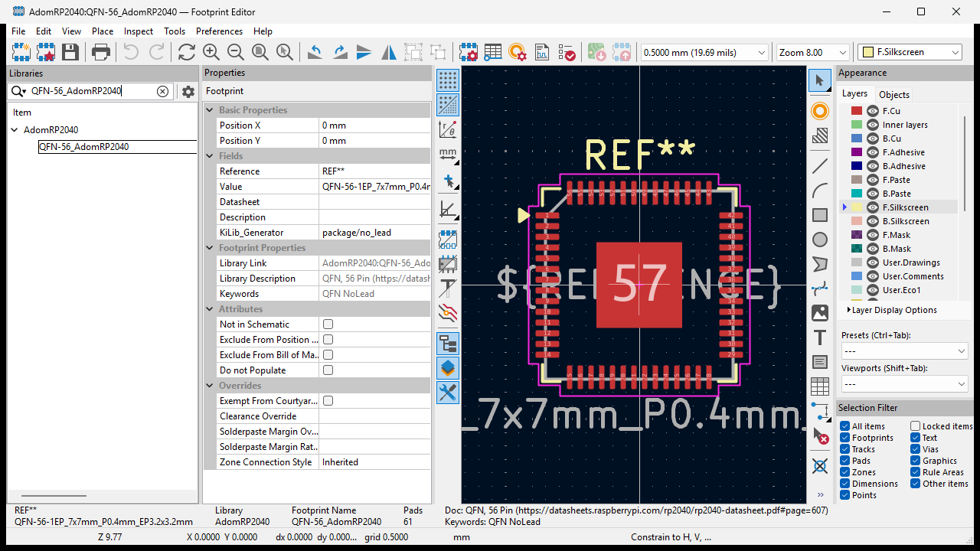Open the Viewports dropdown
980x551 pixels.
(904, 383)
